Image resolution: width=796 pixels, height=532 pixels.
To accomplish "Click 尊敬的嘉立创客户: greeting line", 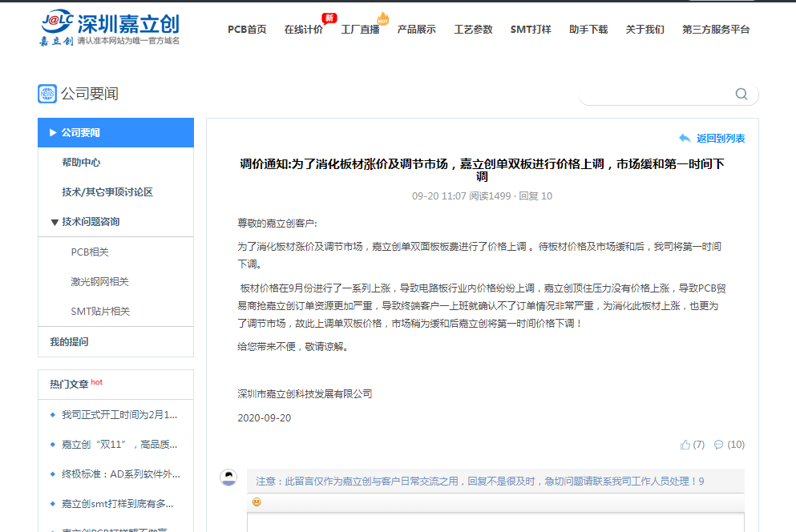I will pyautogui.click(x=277, y=223).
